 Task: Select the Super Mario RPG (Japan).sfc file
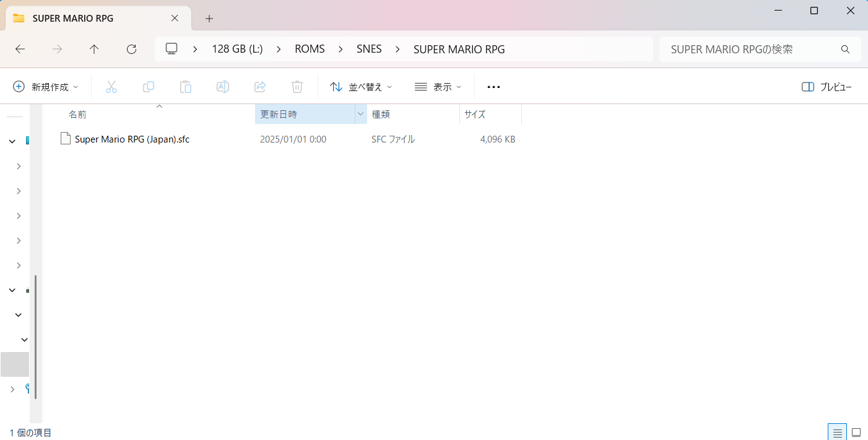[x=132, y=139]
